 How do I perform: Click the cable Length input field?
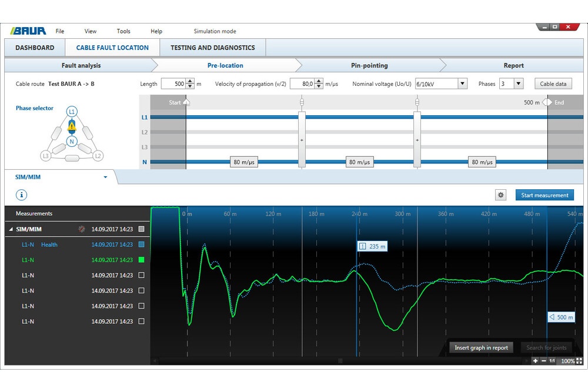[179, 83]
